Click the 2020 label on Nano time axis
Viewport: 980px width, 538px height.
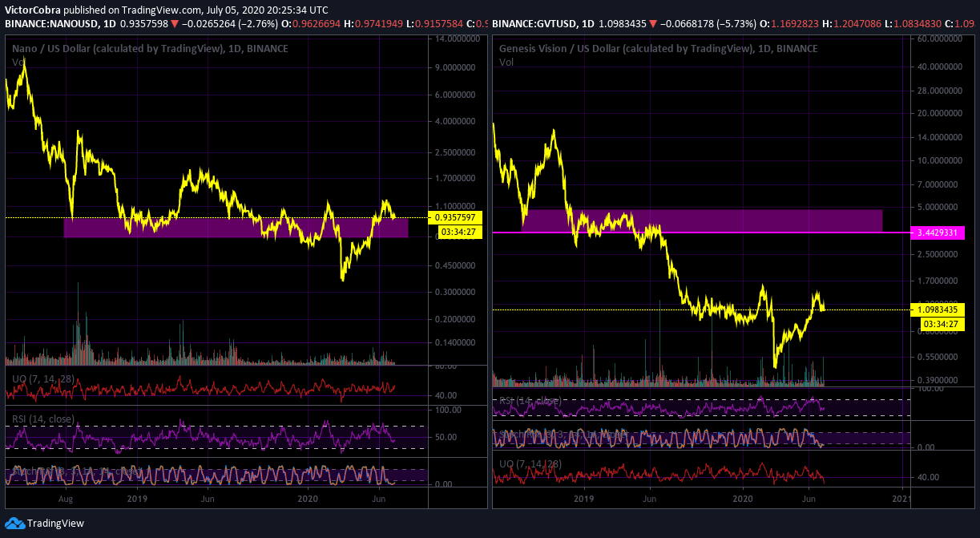(309, 498)
